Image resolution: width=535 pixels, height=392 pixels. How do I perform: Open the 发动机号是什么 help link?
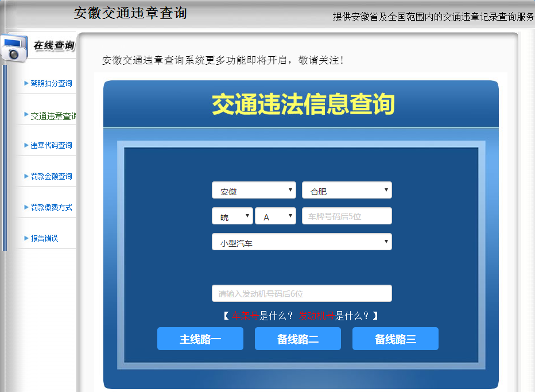click(316, 315)
